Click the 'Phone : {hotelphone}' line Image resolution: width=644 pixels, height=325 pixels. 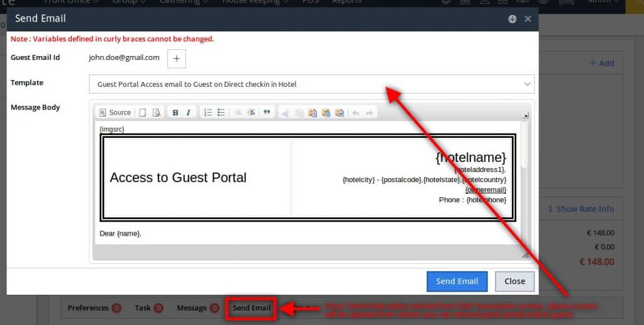coord(472,200)
